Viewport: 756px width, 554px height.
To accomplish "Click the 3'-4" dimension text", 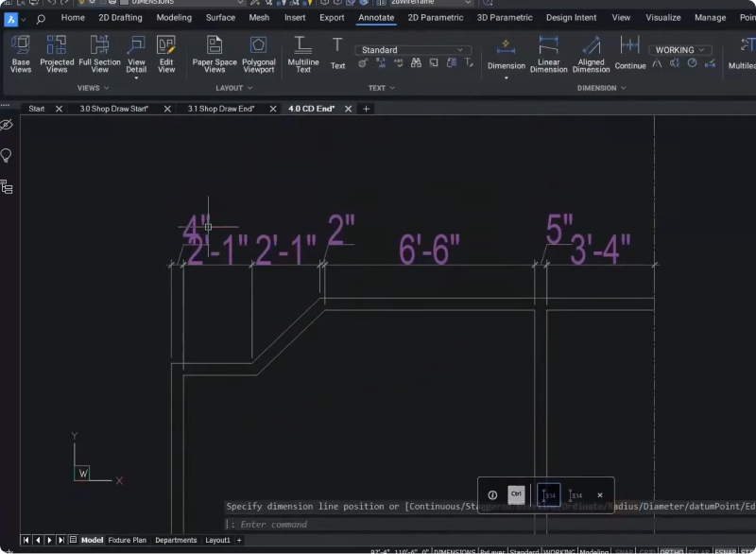I will coord(600,250).
